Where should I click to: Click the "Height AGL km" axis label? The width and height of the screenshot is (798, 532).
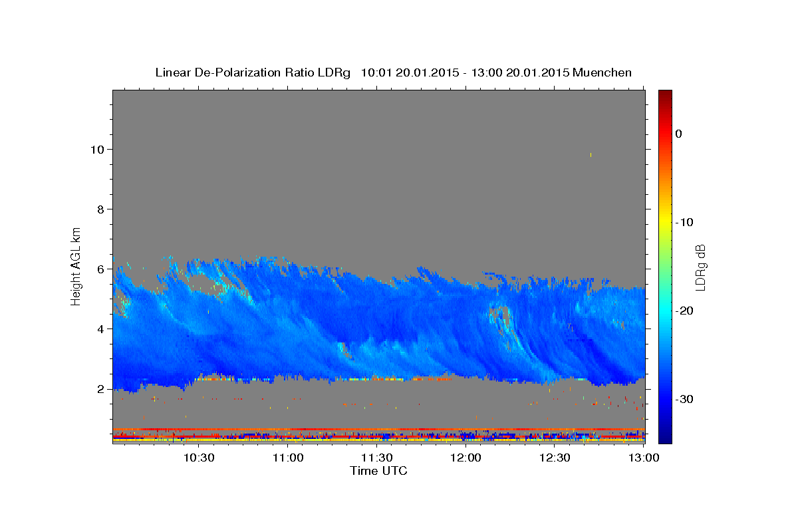[x=76, y=266]
